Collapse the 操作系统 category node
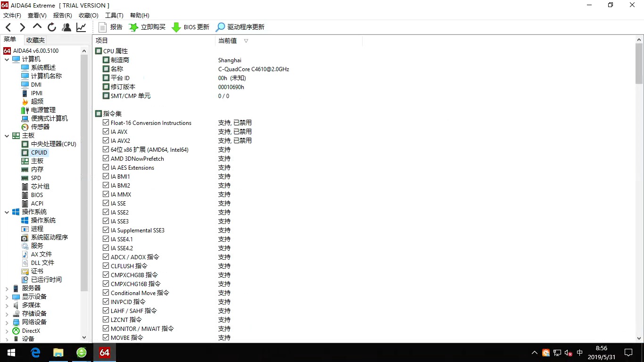 [x=7, y=212]
